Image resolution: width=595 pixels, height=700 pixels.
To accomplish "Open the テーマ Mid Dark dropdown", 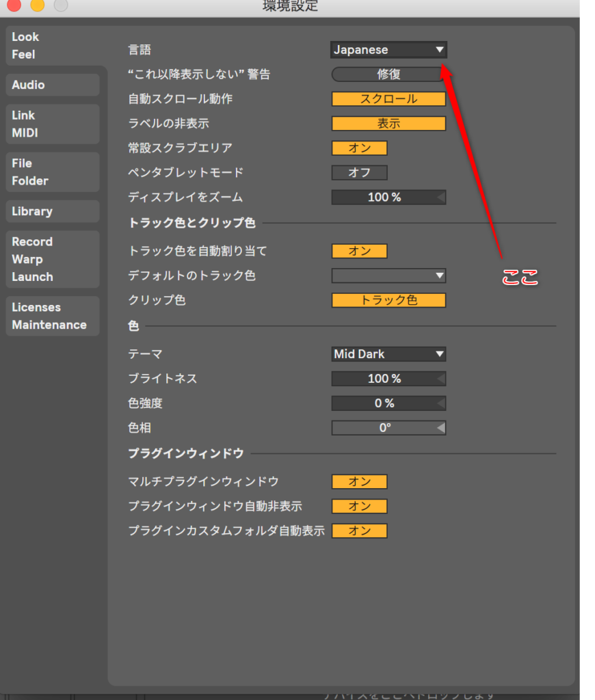I will coord(388,354).
